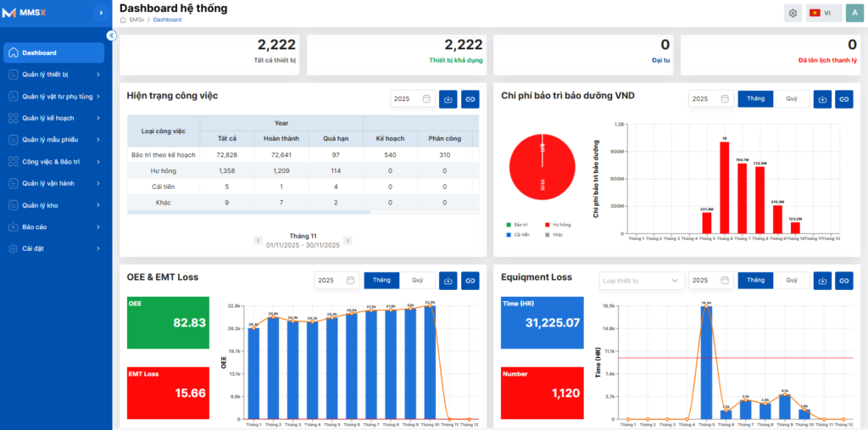This screenshot has width=868, height=430.
Task: Select Quản lý kho in sidebar
Action: click(x=53, y=205)
